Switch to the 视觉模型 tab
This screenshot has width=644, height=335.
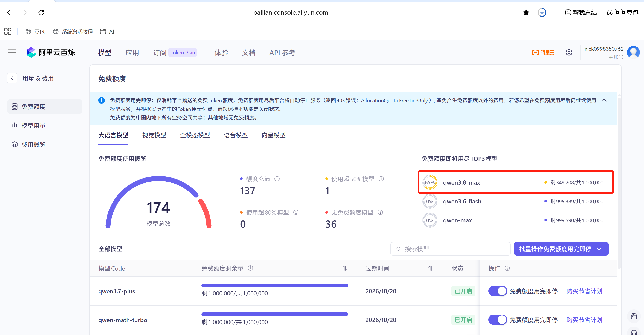[x=154, y=135]
